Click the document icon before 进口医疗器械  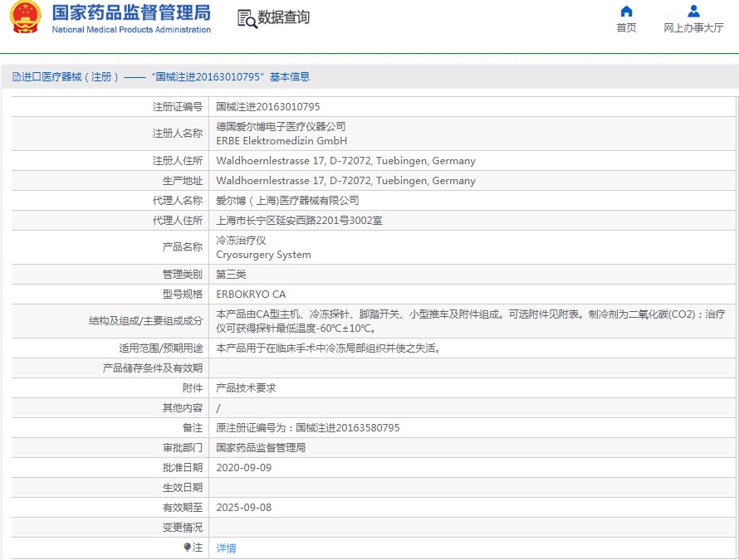[17, 77]
